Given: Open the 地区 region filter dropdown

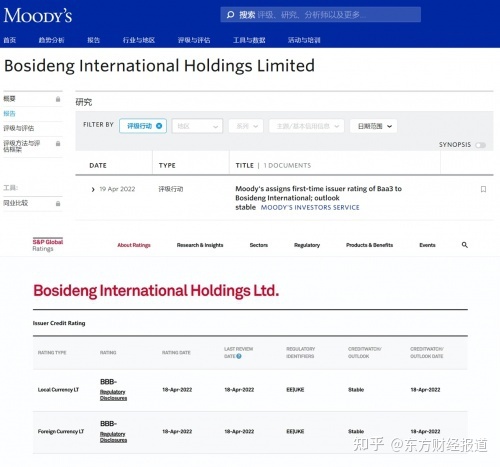Looking at the screenshot, I should pos(197,126).
